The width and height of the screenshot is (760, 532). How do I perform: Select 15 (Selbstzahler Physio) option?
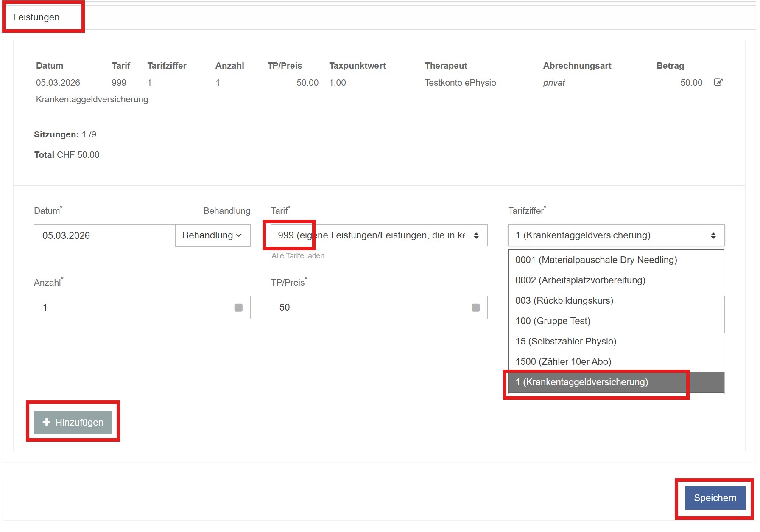pos(565,342)
